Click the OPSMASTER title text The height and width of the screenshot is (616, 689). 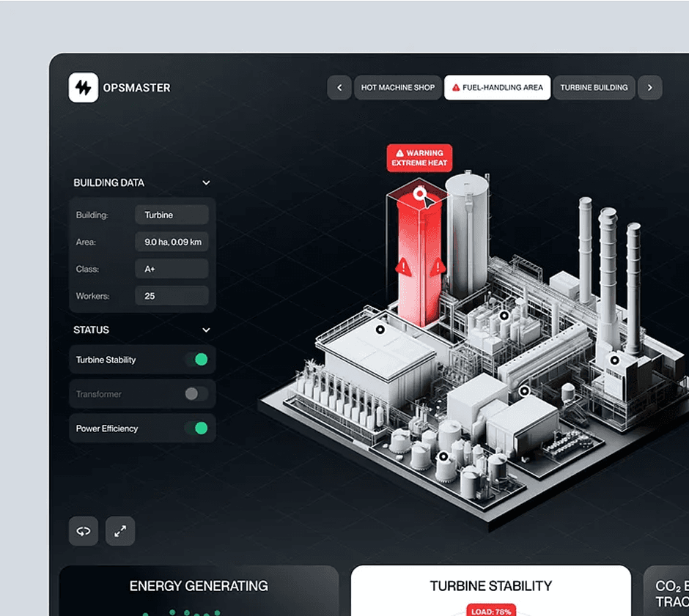(x=136, y=88)
